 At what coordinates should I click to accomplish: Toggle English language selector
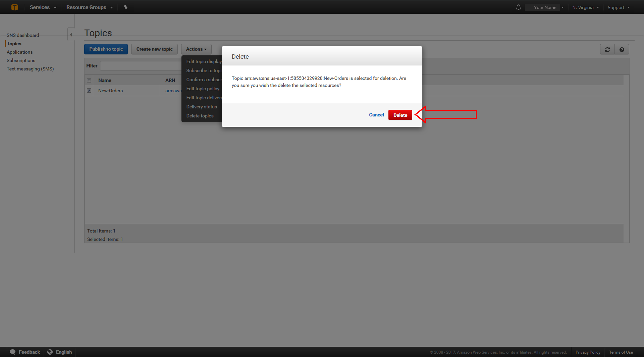(x=59, y=352)
